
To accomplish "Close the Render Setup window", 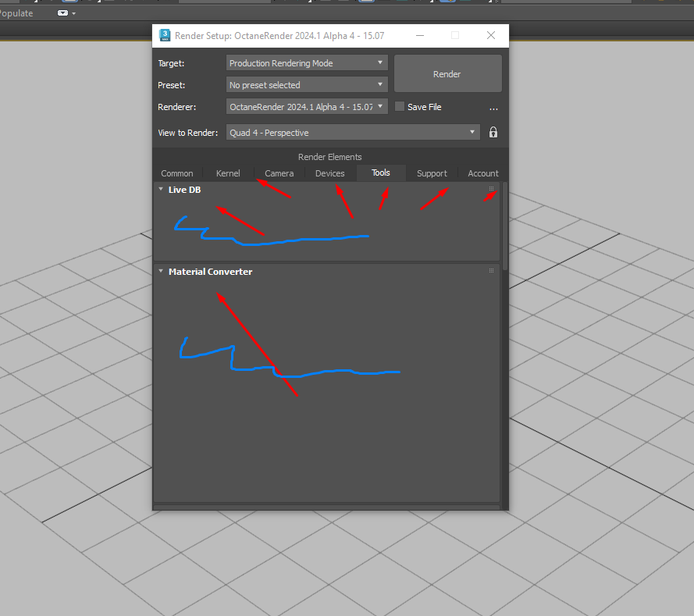I will click(491, 35).
